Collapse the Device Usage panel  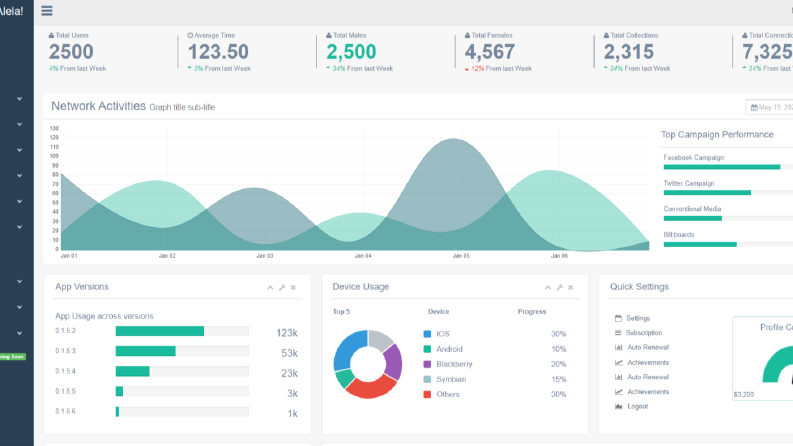point(548,287)
